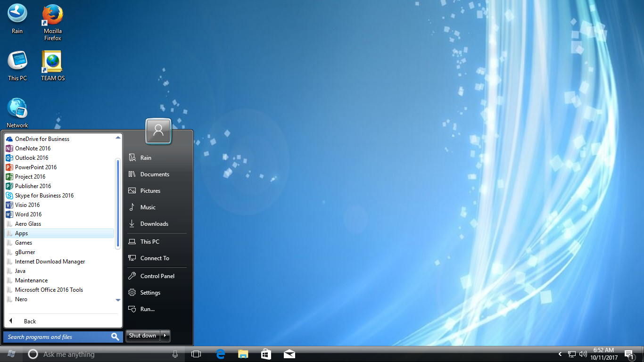
Task: Open Task View on the taskbar
Action: pos(196,354)
